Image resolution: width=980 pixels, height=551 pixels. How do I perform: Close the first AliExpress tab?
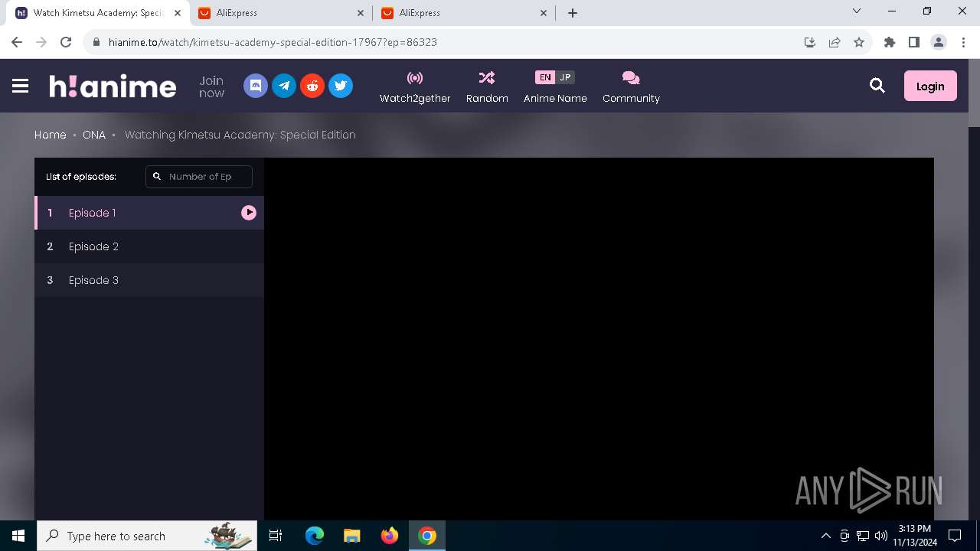[361, 13]
